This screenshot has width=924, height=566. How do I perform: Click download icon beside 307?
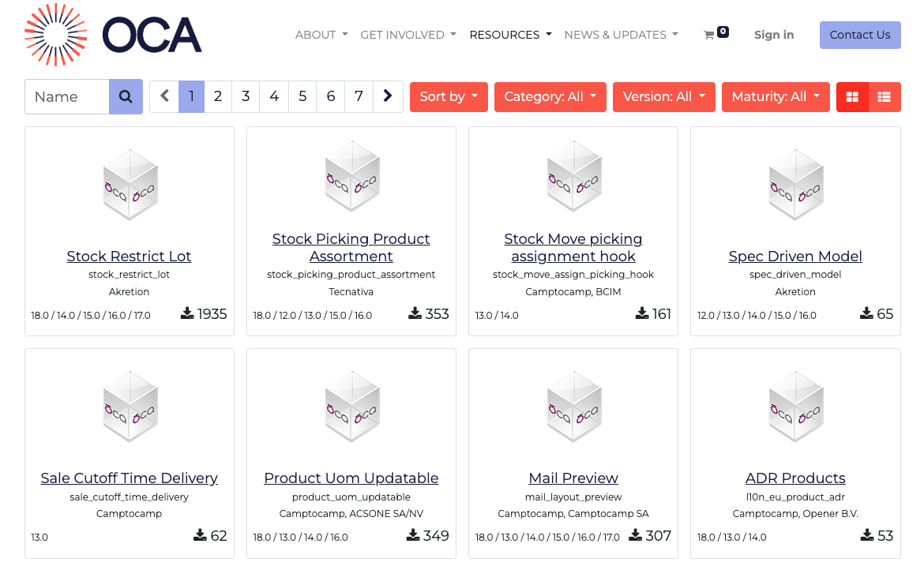click(635, 534)
